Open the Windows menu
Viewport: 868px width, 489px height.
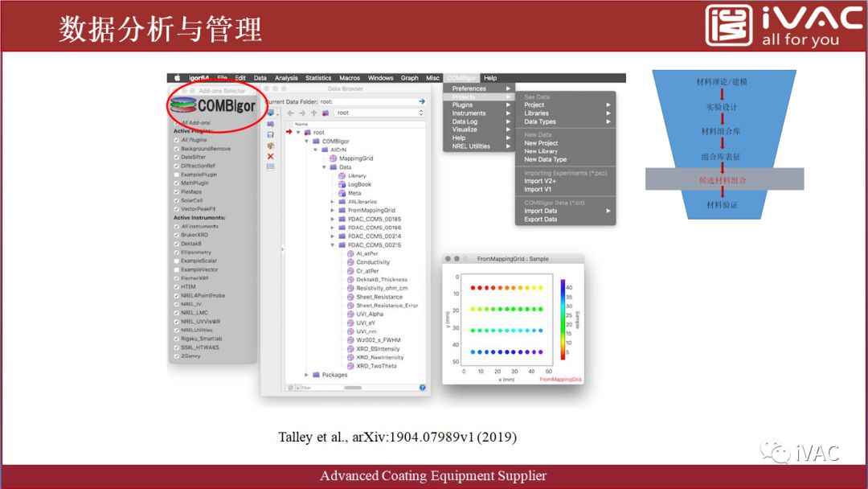click(x=380, y=78)
